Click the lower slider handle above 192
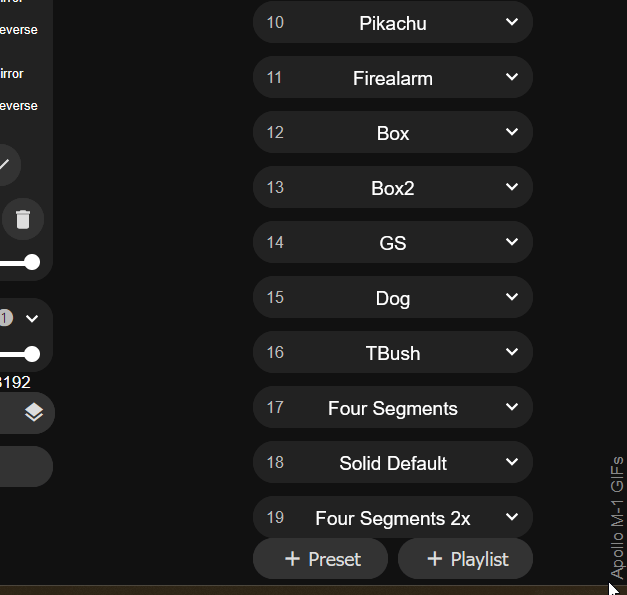This screenshot has height=595, width=627. tap(32, 354)
